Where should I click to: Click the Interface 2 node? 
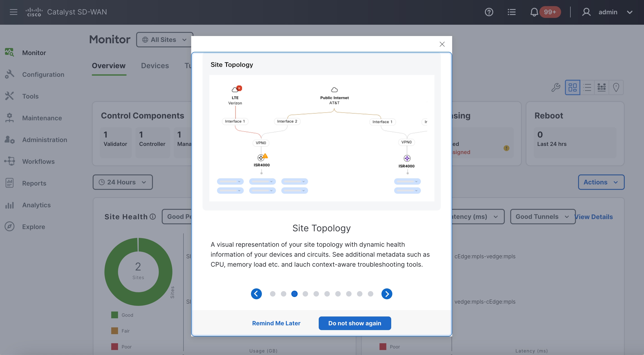(x=287, y=121)
